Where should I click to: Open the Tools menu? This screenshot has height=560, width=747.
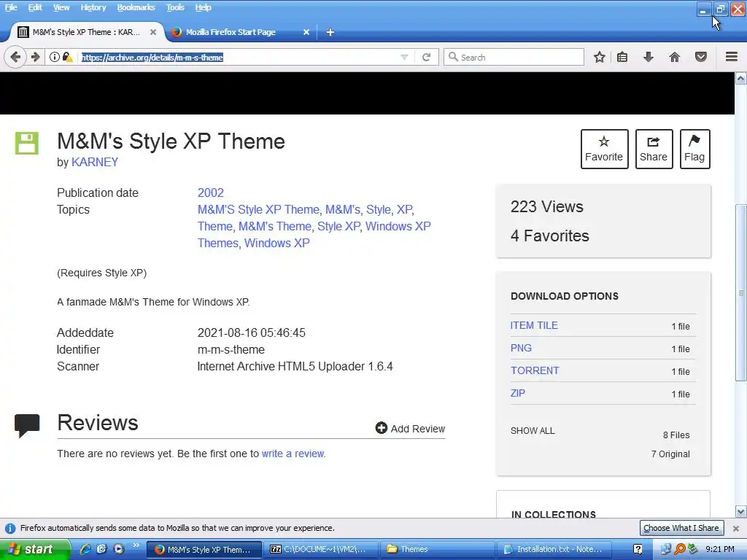175,7
